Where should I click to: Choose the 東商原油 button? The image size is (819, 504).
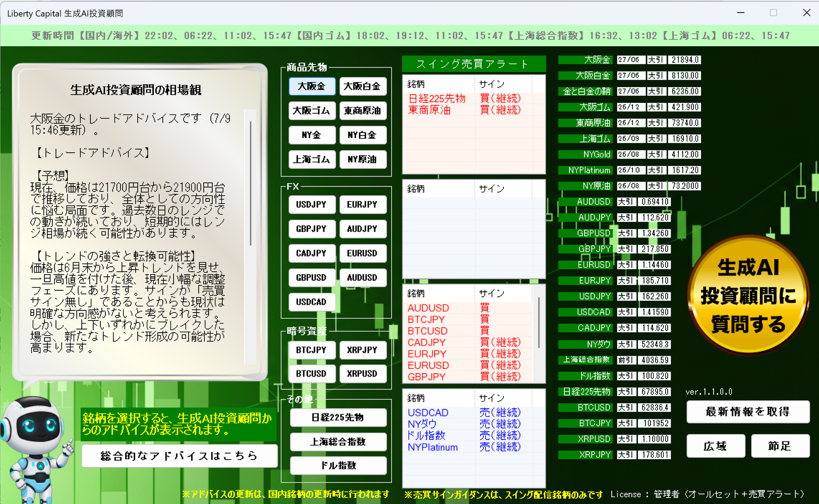(363, 110)
